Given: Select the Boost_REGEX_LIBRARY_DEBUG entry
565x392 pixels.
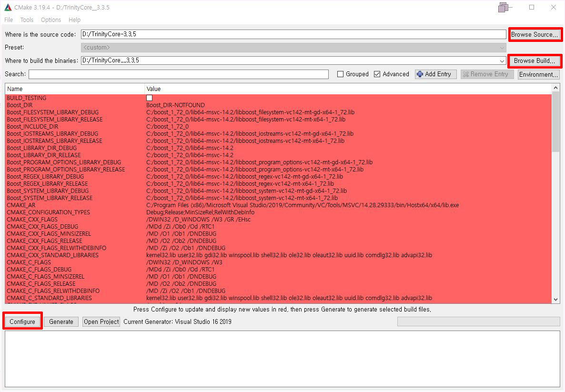Looking at the screenshot, I should 45,177.
